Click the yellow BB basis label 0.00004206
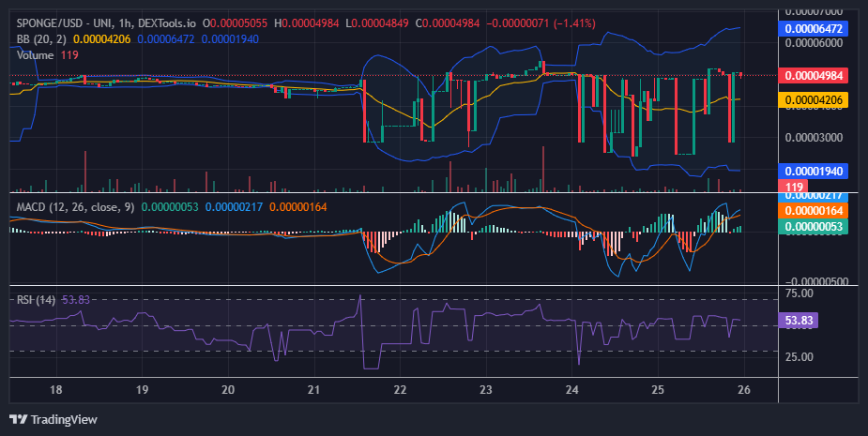Image resolution: width=868 pixels, height=436 pixels. [x=814, y=100]
